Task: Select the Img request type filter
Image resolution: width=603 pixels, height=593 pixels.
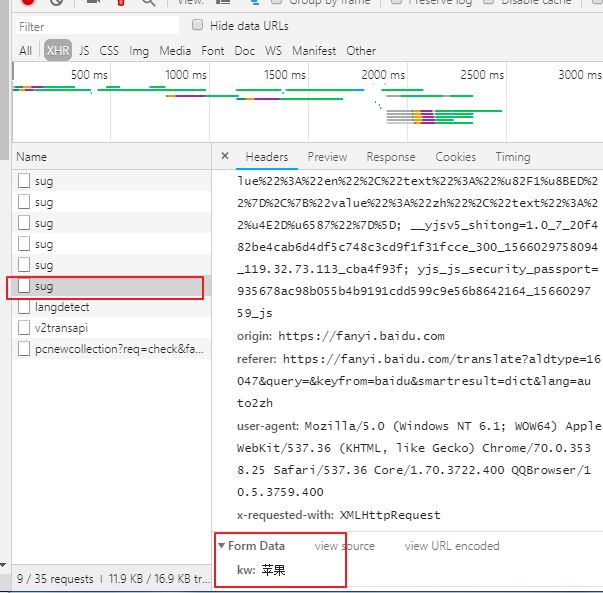Action: [139, 51]
